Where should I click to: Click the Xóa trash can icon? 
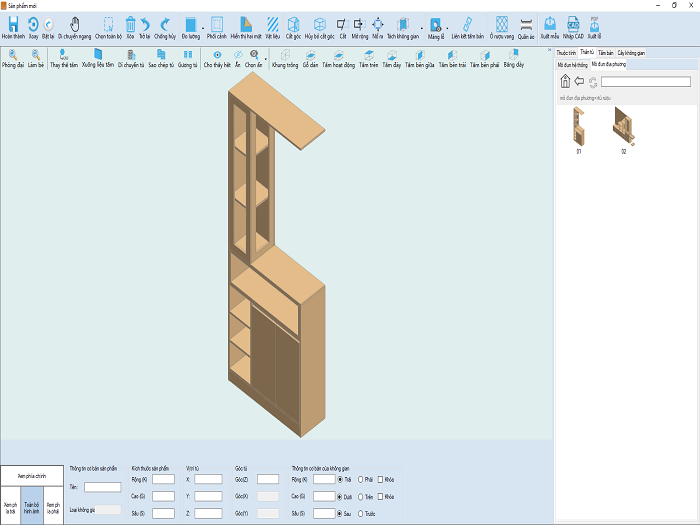click(130, 28)
